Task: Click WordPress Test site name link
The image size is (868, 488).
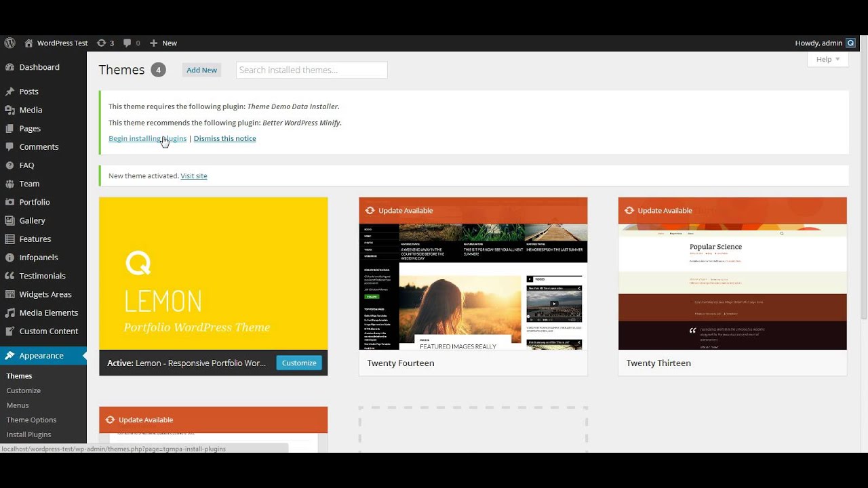Action: (62, 43)
